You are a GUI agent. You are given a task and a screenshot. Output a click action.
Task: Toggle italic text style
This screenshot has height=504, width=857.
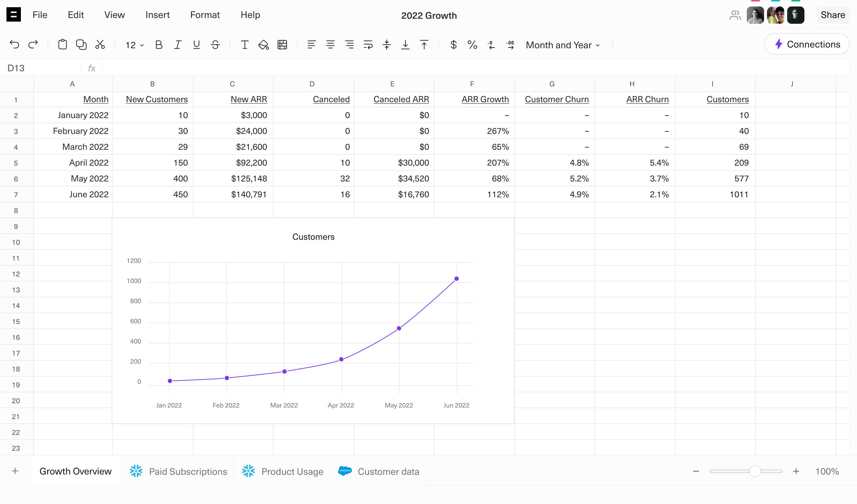[x=178, y=45]
